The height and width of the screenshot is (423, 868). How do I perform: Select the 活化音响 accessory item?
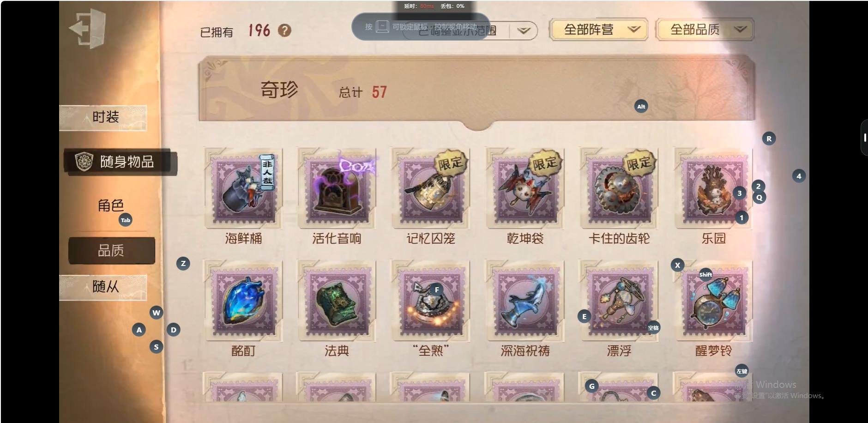(x=337, y=188)
